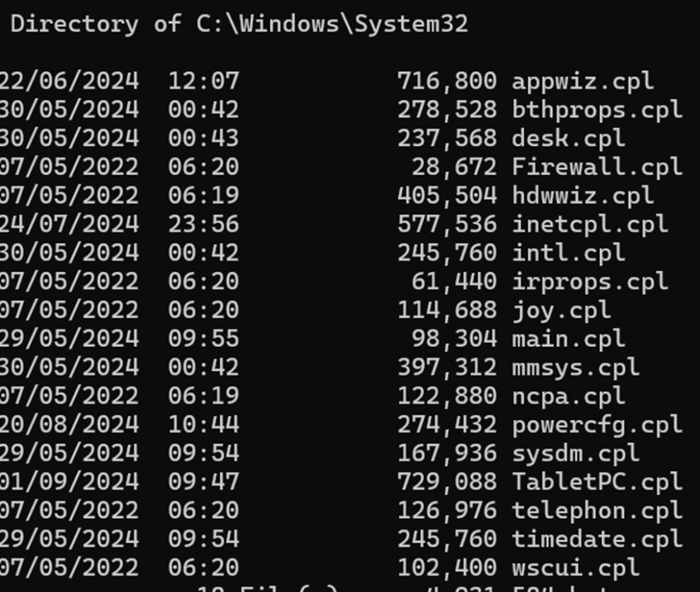Click the TabletPC.cpl entry
700x592 pixels.
click(597, 483)
